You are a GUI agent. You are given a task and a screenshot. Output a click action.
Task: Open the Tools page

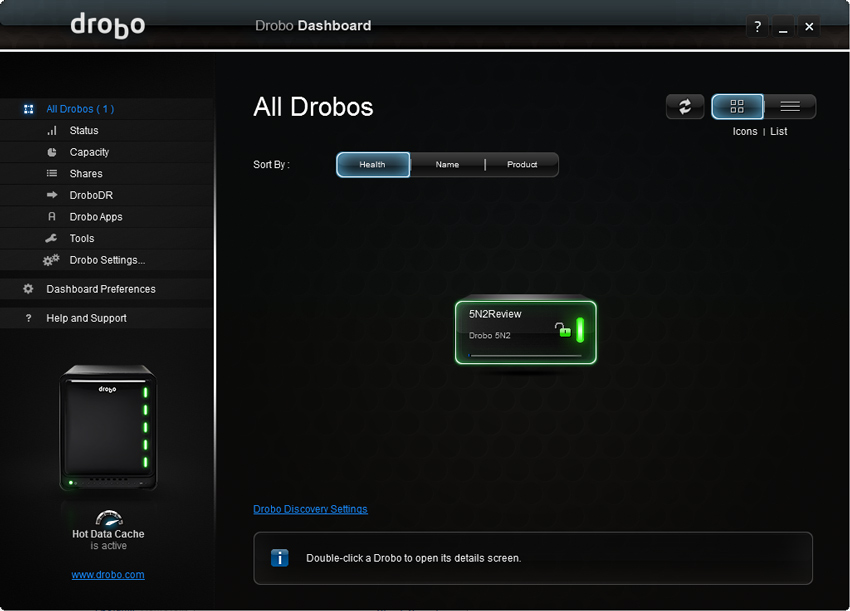pyautogui.click(x=82, y=239)
